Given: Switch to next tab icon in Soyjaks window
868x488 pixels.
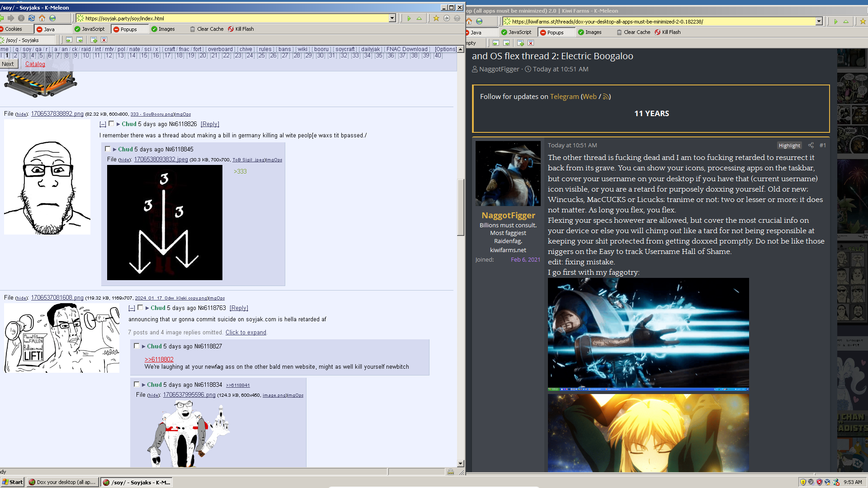Looking at the screenshot, I should coord(80,40).
